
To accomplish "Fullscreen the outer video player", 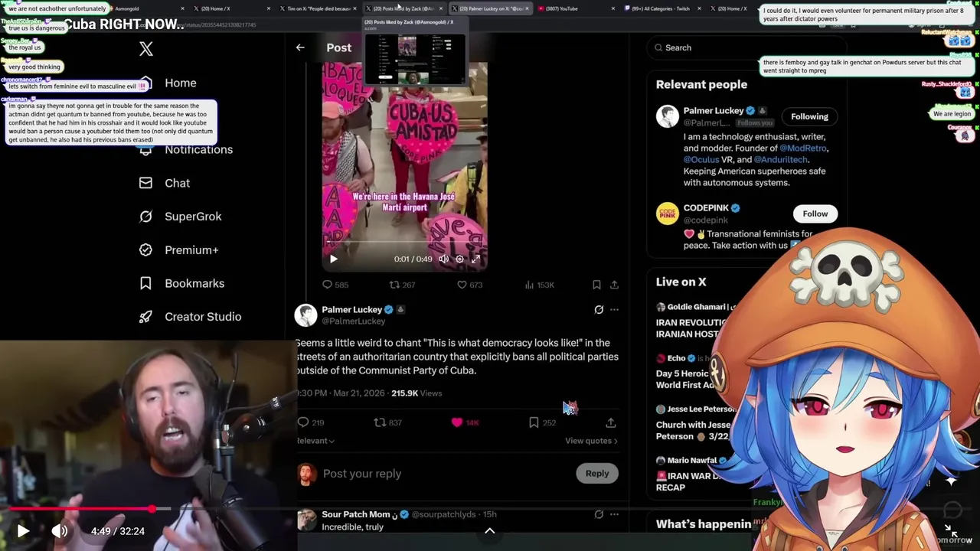I will (950, 531).
